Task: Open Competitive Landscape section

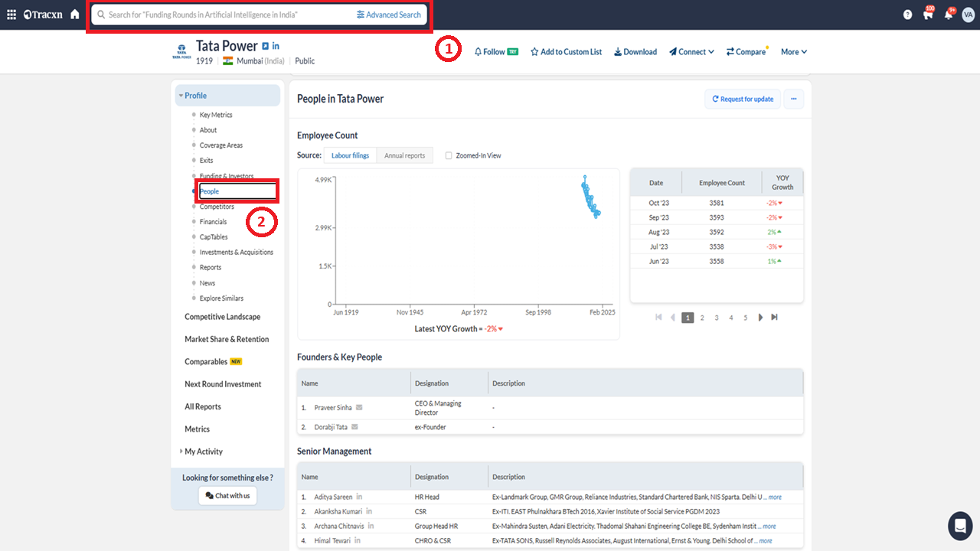Action: coord(222,317)
